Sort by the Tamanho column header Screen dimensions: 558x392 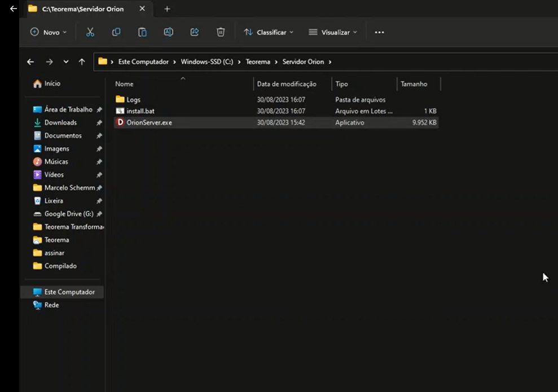[x=419, y=84]
